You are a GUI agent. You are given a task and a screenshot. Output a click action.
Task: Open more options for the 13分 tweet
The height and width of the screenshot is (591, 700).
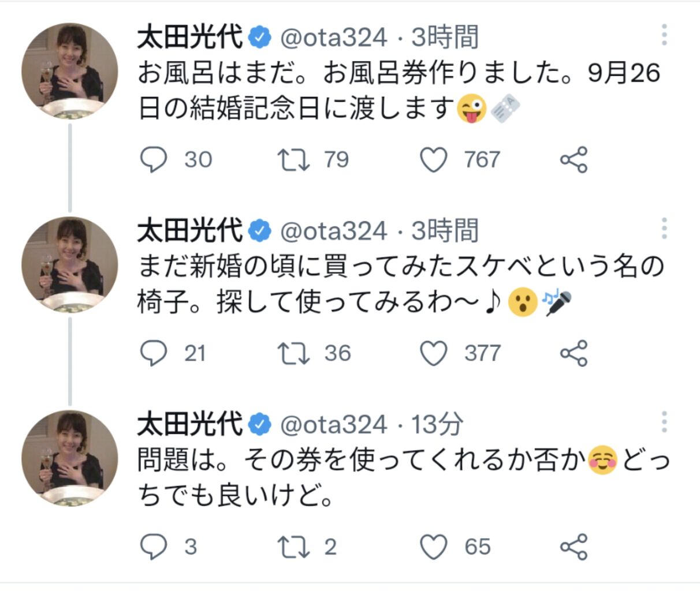click(664, 422)
